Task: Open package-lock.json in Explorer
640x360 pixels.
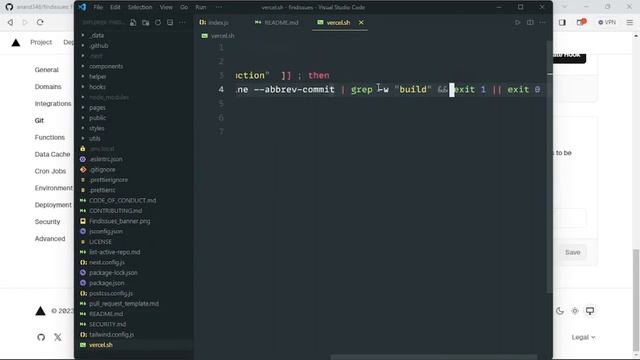Action: pos(113,273)
